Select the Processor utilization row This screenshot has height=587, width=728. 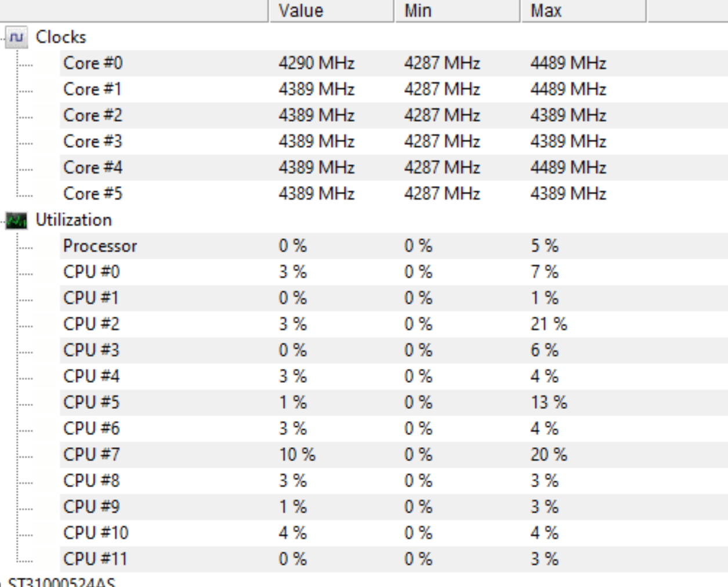[394, 246]
